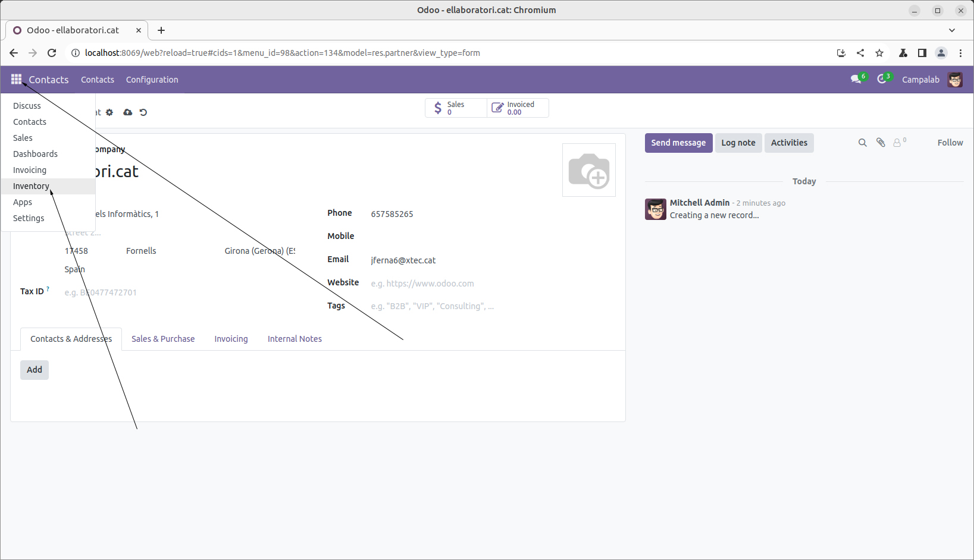
Task: Click the cloud save icon
Action: 127,112
